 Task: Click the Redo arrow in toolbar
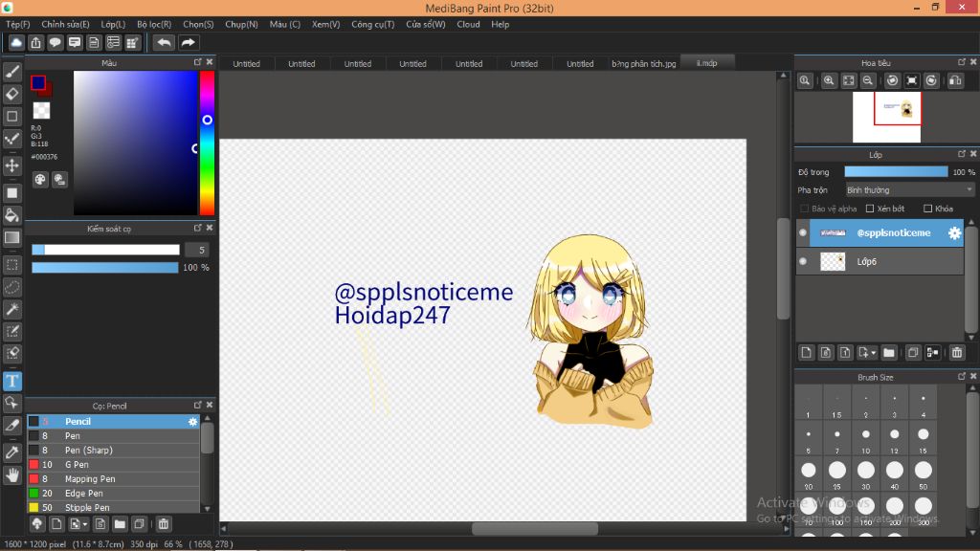point(188,42)
